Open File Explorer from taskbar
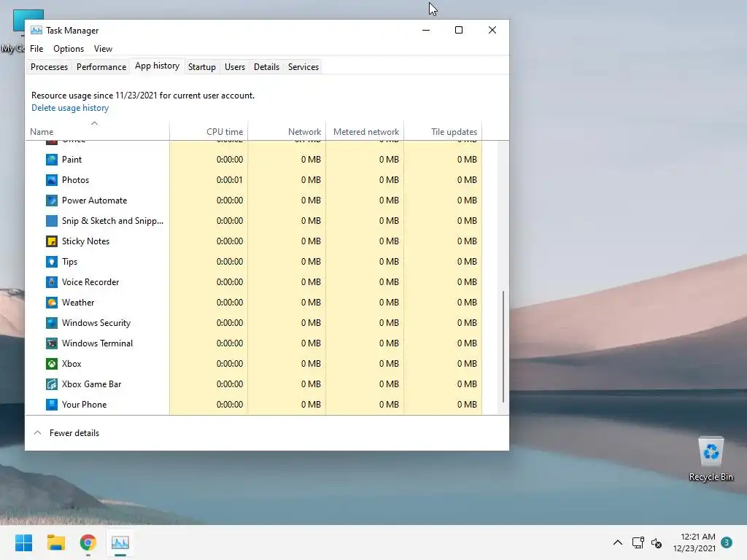Screen dimensions: 747x560 point(55,542)
